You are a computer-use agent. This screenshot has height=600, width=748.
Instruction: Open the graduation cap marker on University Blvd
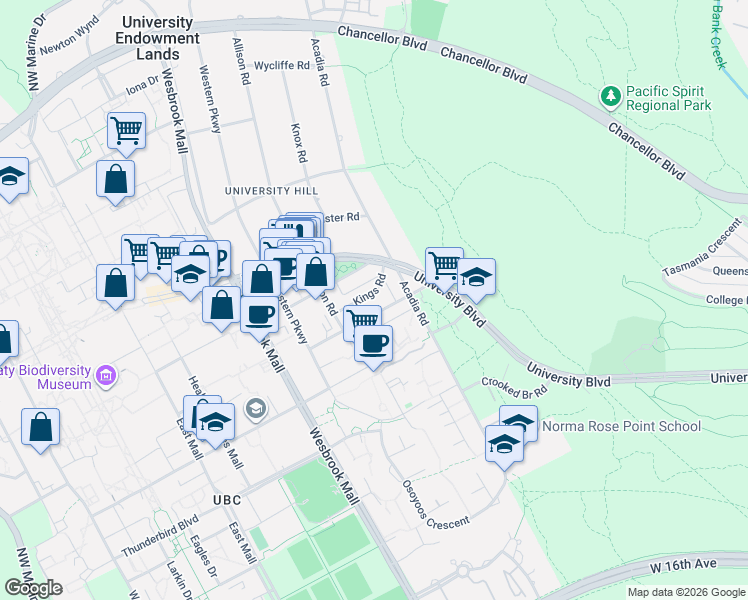(477, 278)
